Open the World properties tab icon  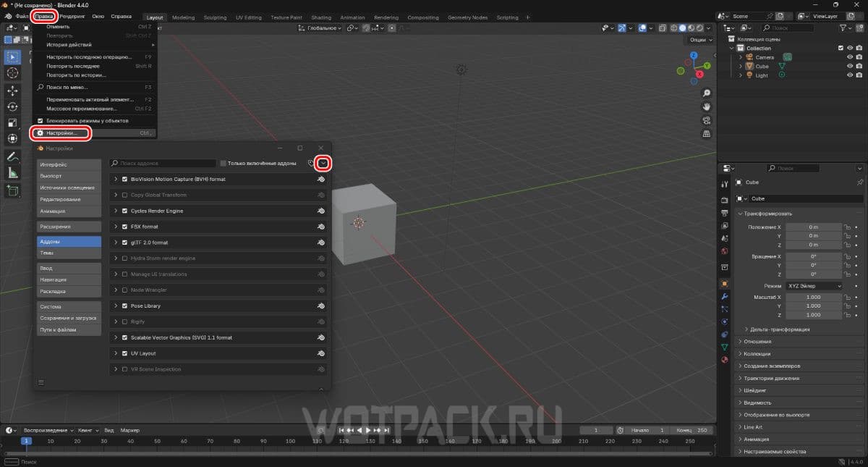[x=724, y=251]
